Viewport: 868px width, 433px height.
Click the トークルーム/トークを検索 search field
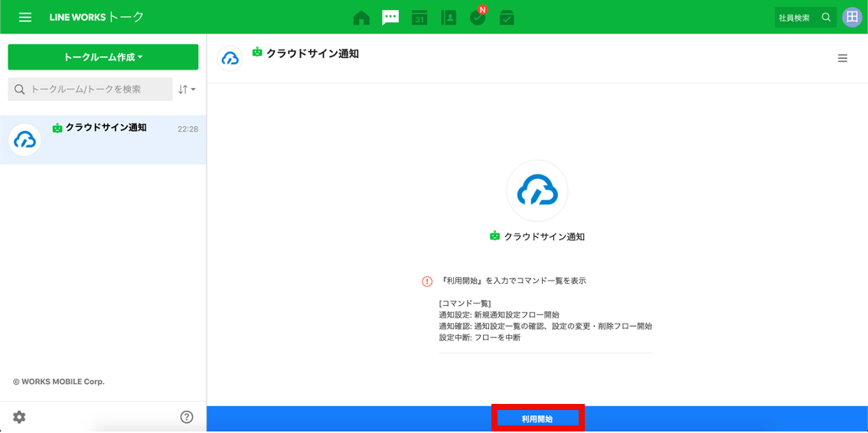(90, 89)
